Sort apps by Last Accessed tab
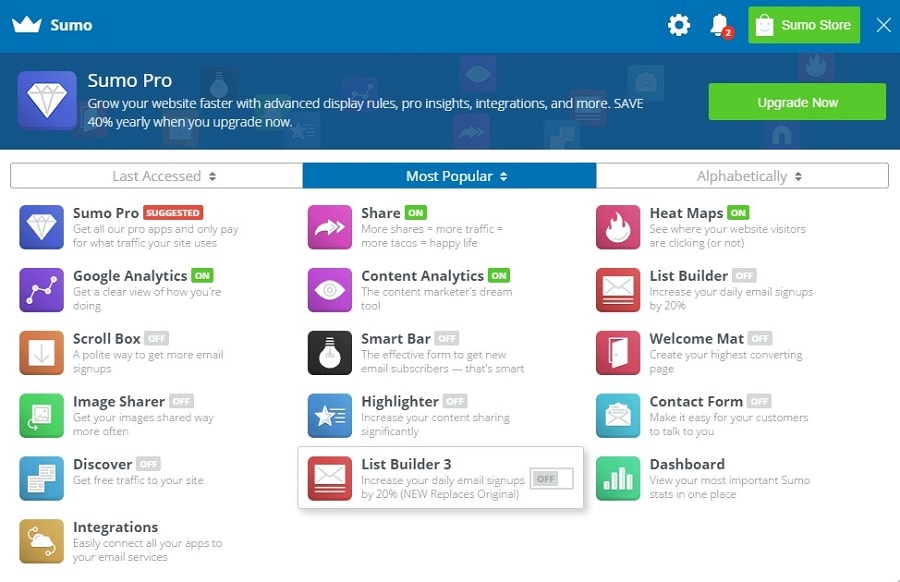 [157, 176]
